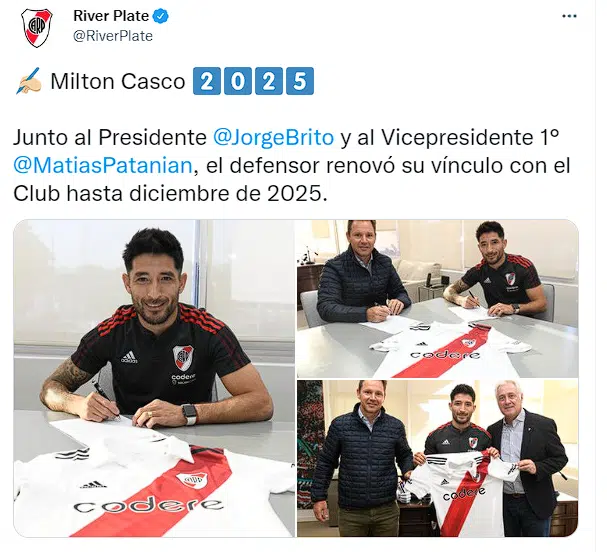Open the River Plate profile avatar
Screen dimensions: 607x552
point(37,28)
